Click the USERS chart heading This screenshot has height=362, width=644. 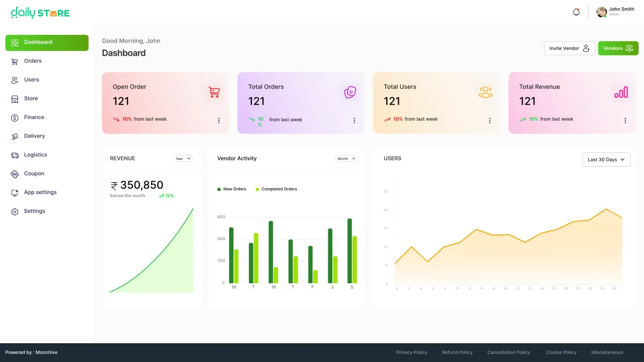pyautogui.click(x=392, y=159)
